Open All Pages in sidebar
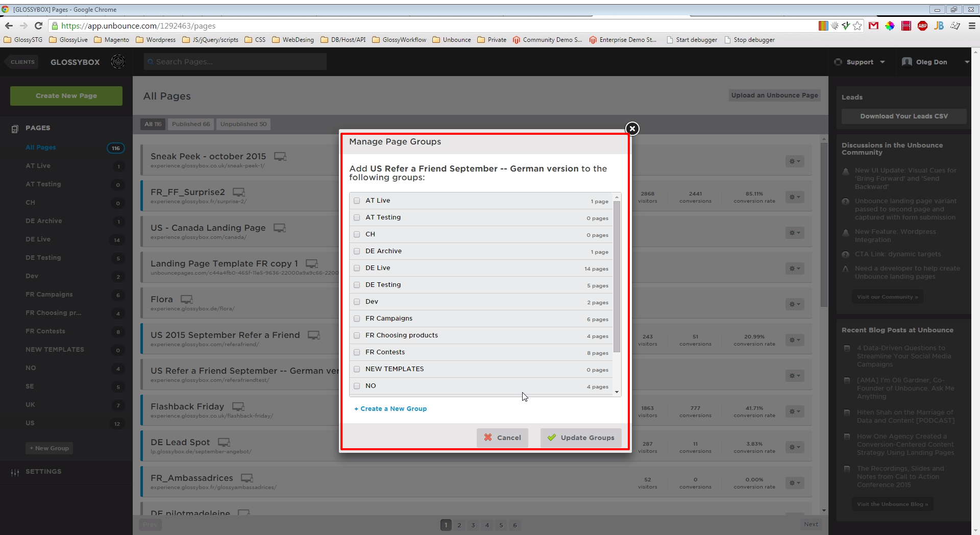The height and width of the screenshot is (535, 980). point(41,148)
